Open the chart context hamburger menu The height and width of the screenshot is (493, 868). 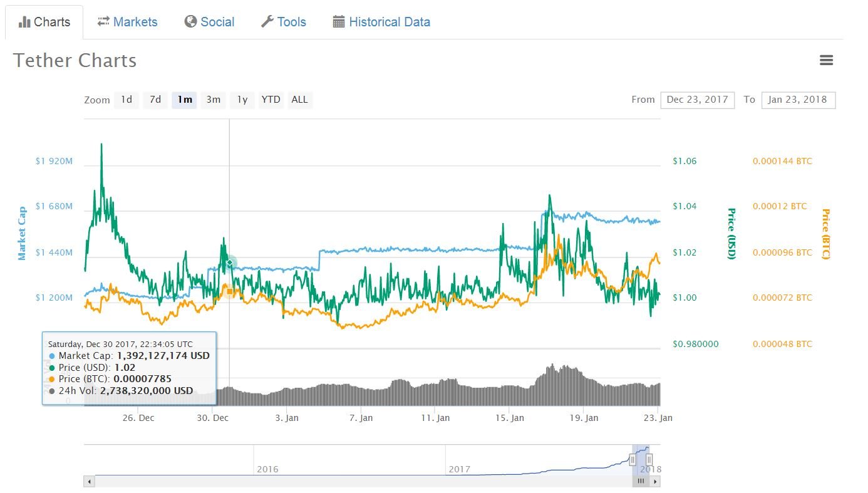(826, 60)
